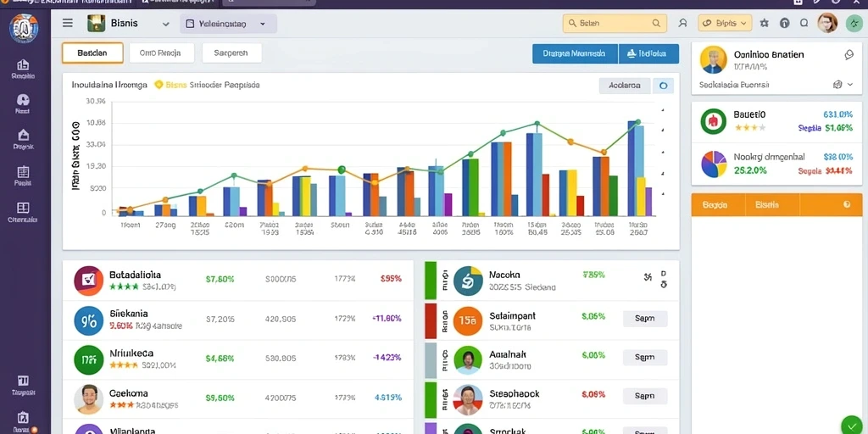Click the star icon in top bar

click(x=765, y=23)
